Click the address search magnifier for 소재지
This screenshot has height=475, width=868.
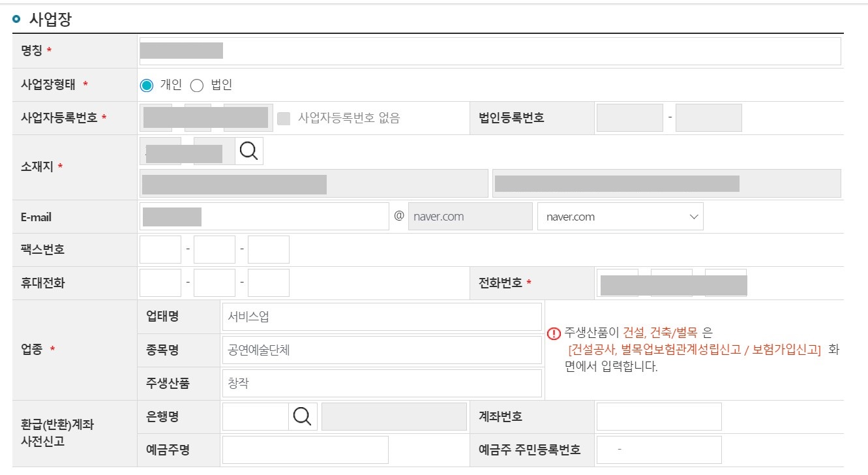coord(250,151)
